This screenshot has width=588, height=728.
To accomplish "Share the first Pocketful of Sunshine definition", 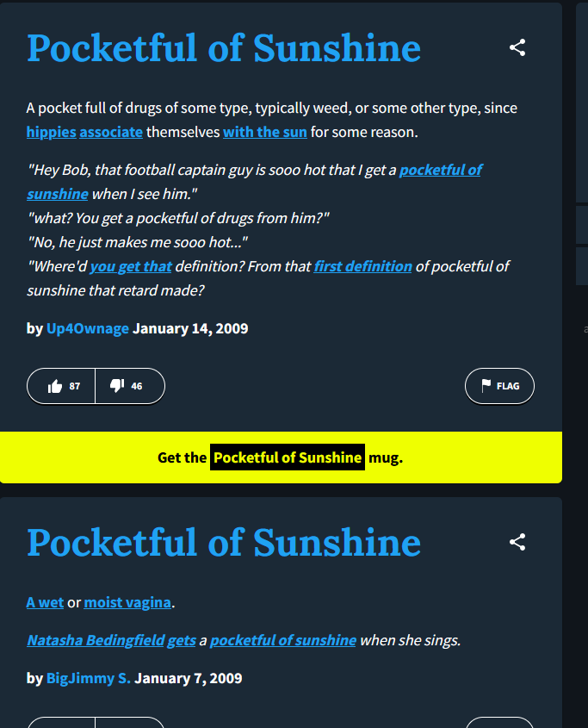I will pyautogui.click(x=517, y=47).
